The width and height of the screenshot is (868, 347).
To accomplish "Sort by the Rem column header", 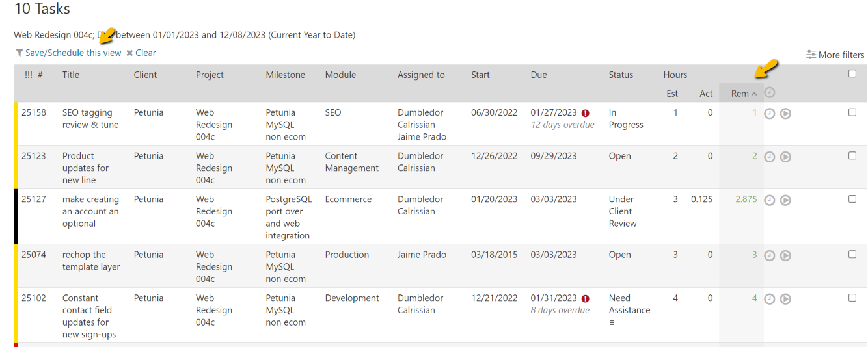I will [x=740, y=94].
